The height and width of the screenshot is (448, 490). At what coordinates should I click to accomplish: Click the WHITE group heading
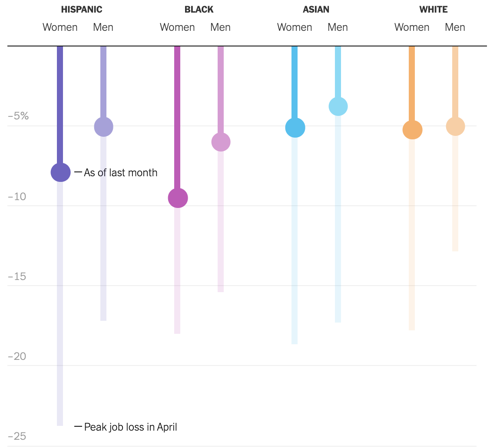[434, 10]
